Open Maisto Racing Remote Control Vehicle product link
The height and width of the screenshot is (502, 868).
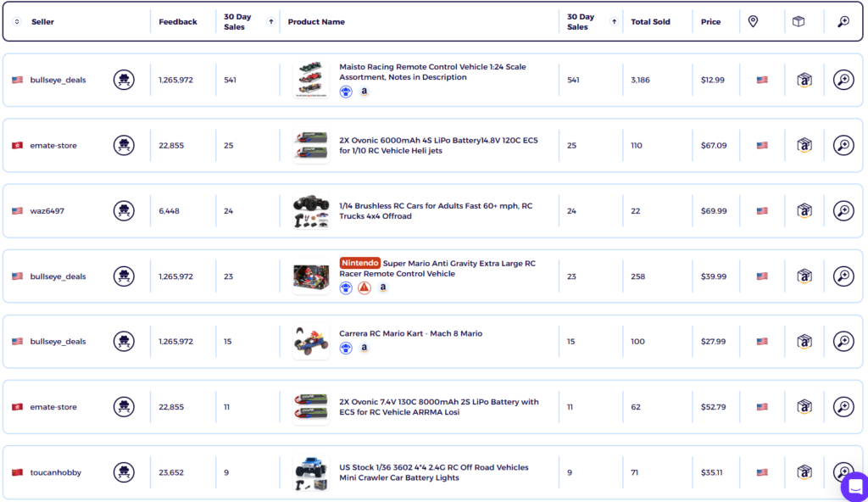(432, 71)
